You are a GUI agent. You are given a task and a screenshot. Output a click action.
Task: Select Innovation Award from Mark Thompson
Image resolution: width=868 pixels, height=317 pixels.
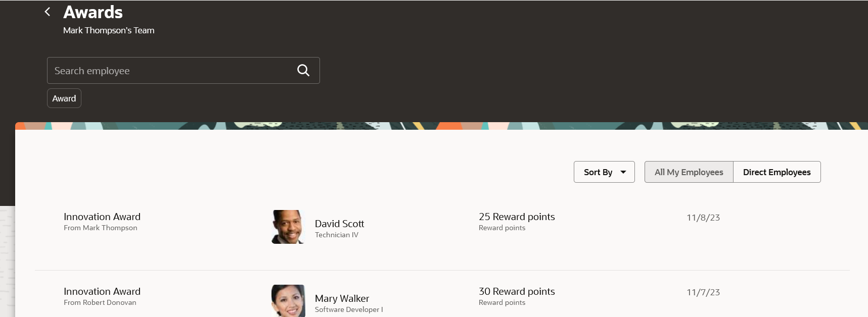[102, 217]
